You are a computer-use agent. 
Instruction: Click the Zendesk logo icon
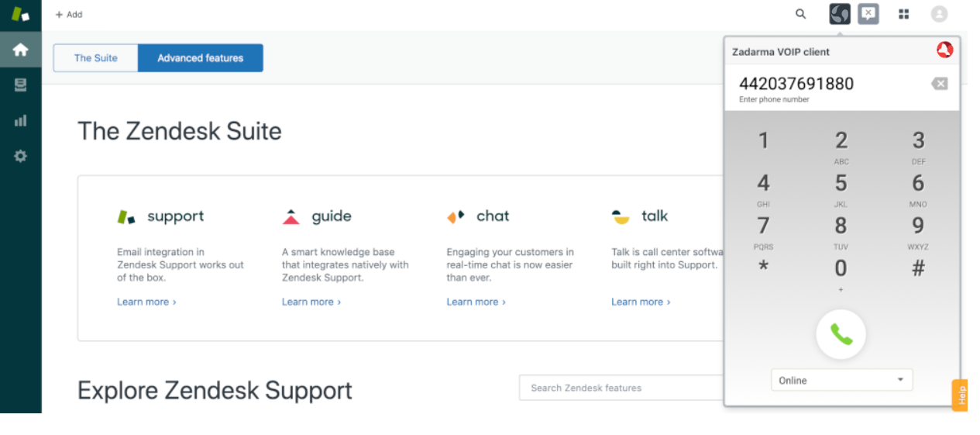point(20,14)
